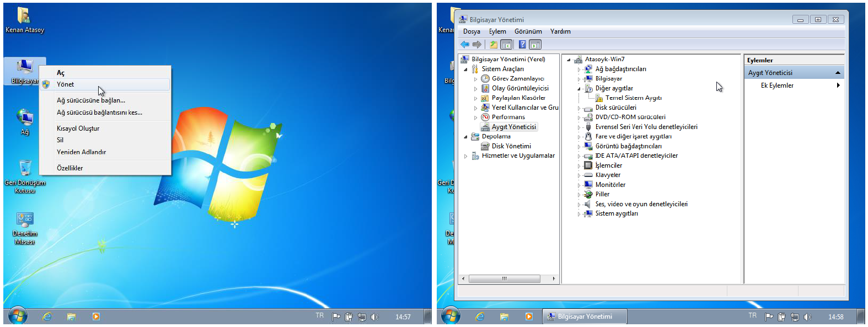
Task: Select Bilgisayar Yönetimi (Yerel) root node
Action: click(508, 60)
